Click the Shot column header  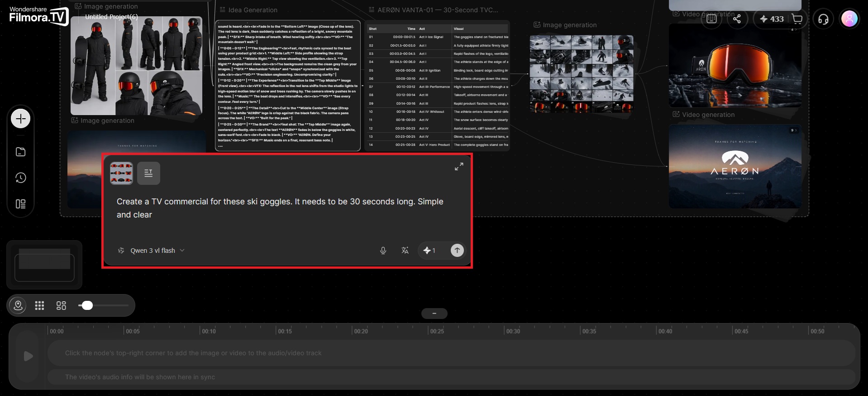372,29
